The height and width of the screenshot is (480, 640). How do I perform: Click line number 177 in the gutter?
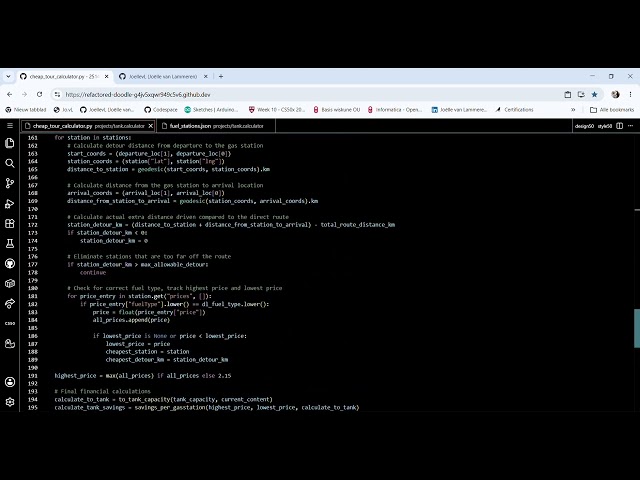point(33,264)
